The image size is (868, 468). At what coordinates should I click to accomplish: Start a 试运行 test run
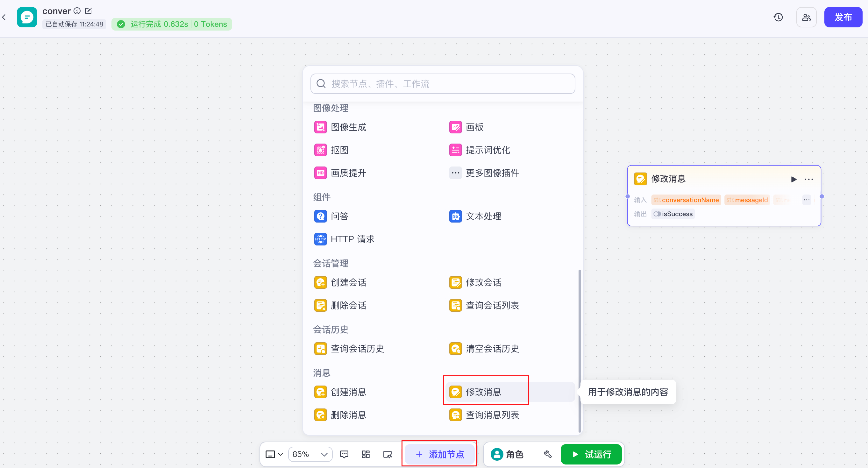tap(591, 454)
